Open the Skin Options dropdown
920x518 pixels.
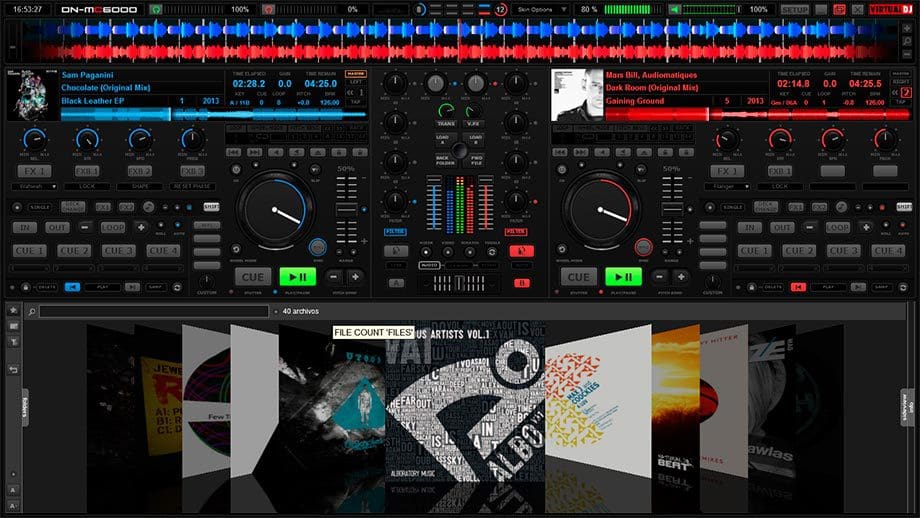tap(540, 9)
